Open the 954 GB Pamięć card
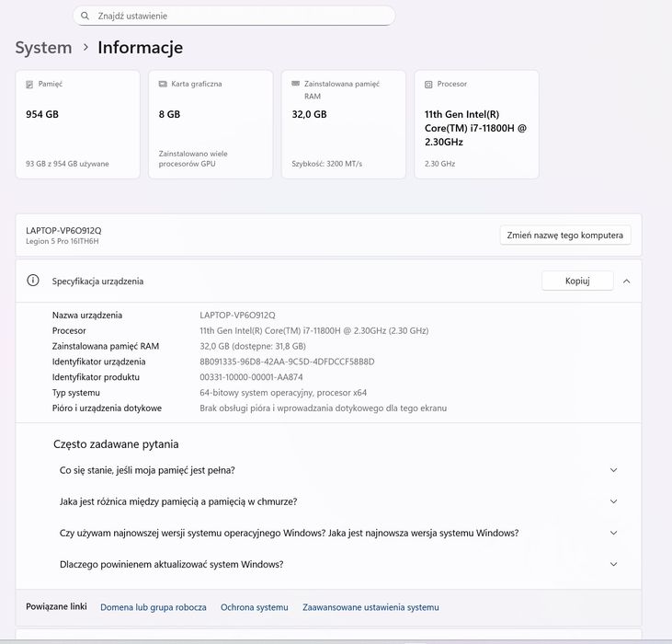The width and height of the screenshot is (672, 644). [77, 124]
